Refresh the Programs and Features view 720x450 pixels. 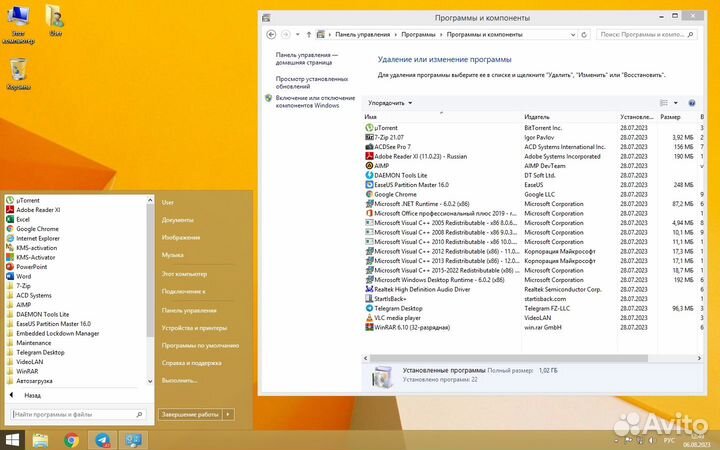[584, 34]
